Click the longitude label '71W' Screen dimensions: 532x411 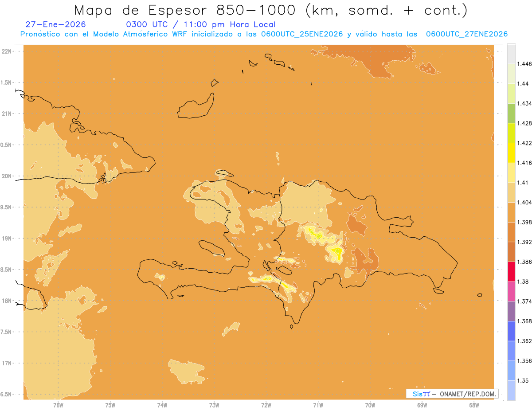(318, 405)
